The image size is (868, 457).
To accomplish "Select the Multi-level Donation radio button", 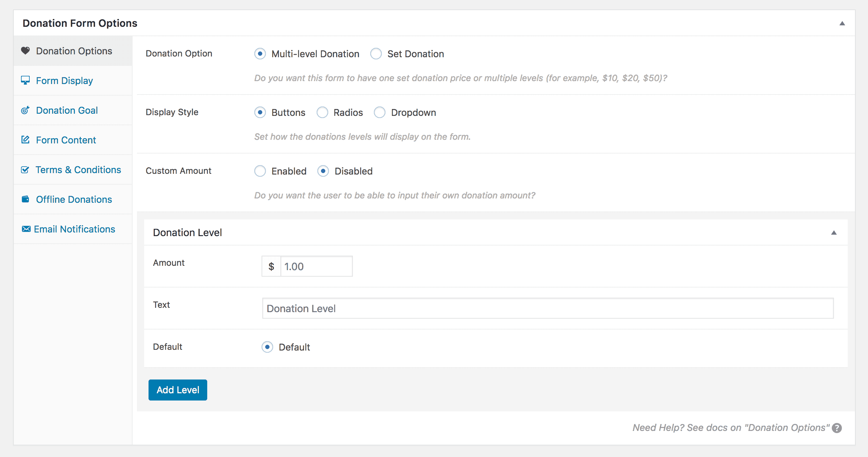I will point(260,54).
